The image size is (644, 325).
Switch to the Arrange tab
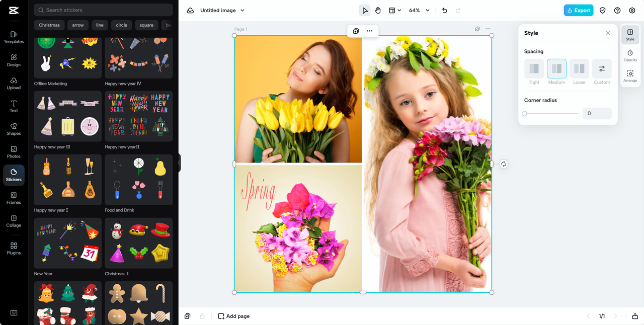(630, 76)
